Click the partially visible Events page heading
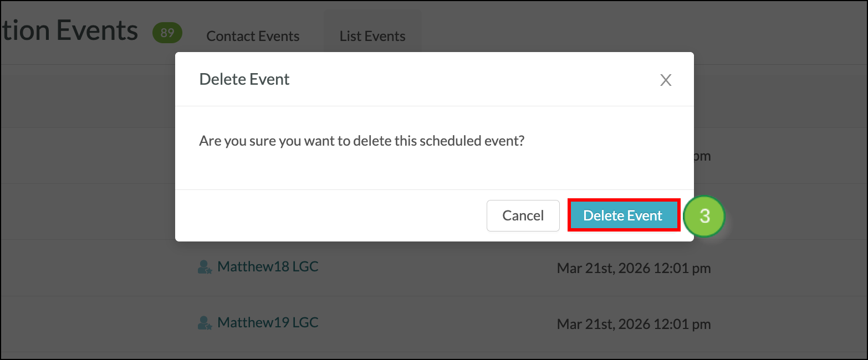This screenshot has height=360, width=868. point(69,30)
